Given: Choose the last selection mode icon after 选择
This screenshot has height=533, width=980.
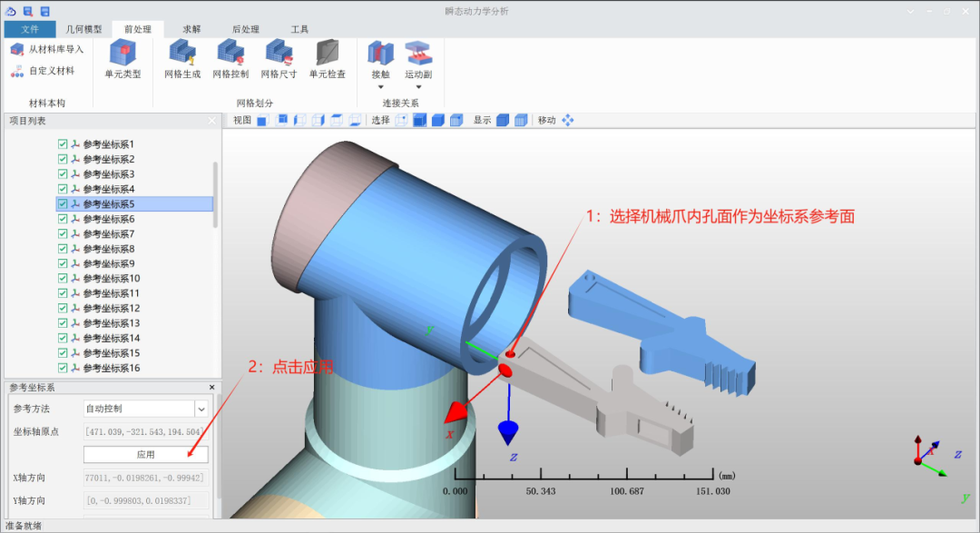Looking at the screenshot, I should [x=456, y=120].
